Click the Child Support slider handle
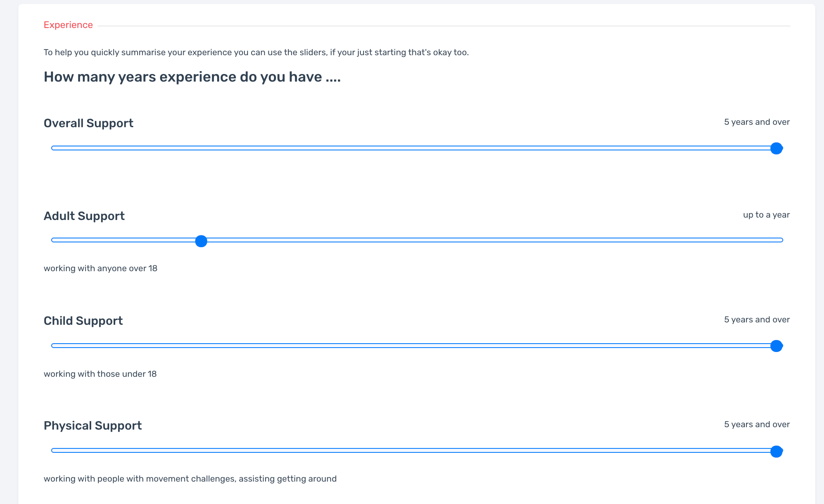The image size is (824, 504). (776, 346)
